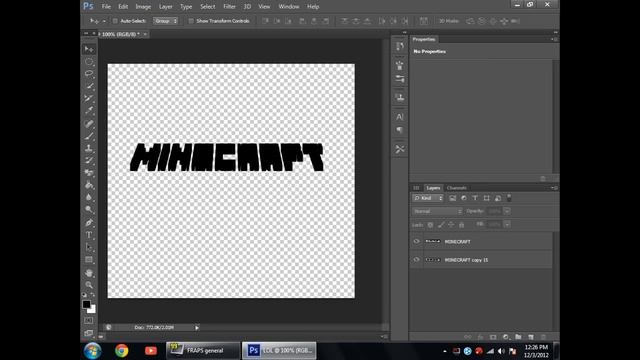Screen dimensions: 640x360
Task: Switch to the Channels tab
Action: (x=456, y=188)
